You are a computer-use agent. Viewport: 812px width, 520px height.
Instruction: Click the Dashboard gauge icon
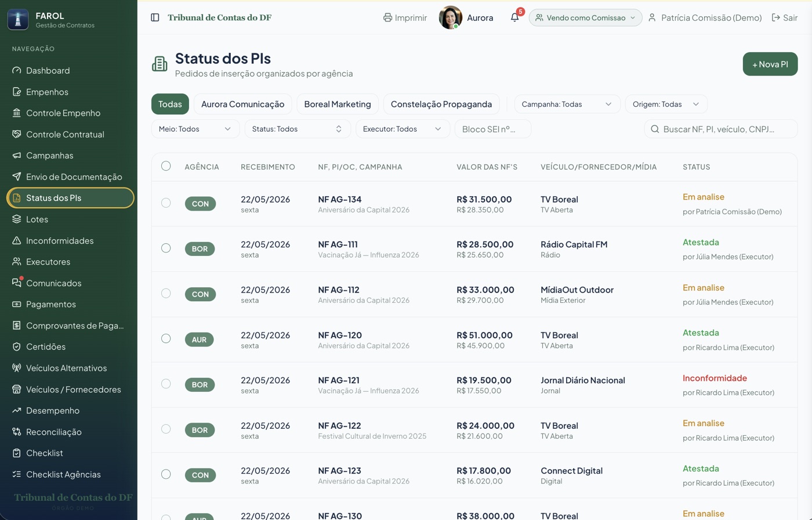pyautogui.click(x=16, y=70)
